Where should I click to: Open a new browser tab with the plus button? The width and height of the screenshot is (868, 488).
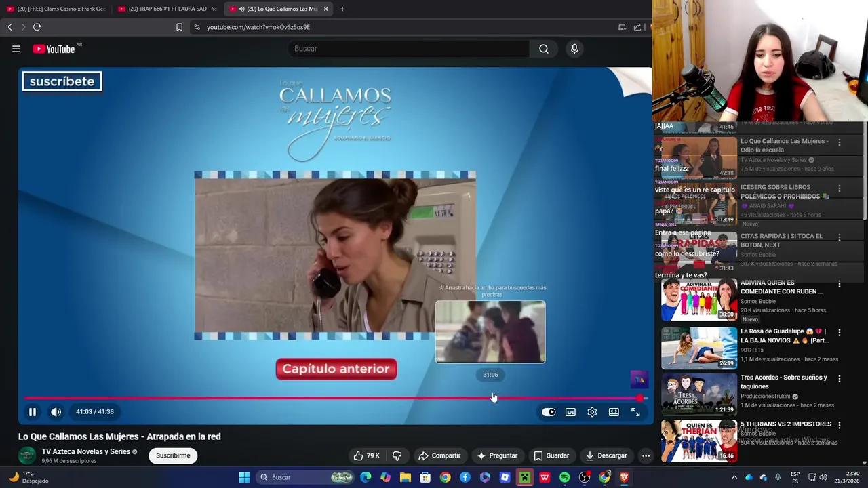click(x=342, y=9)
